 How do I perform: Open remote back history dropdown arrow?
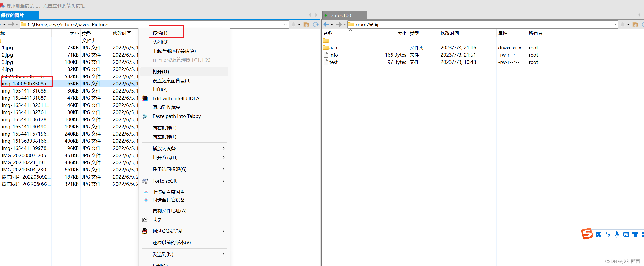(332, 25)
